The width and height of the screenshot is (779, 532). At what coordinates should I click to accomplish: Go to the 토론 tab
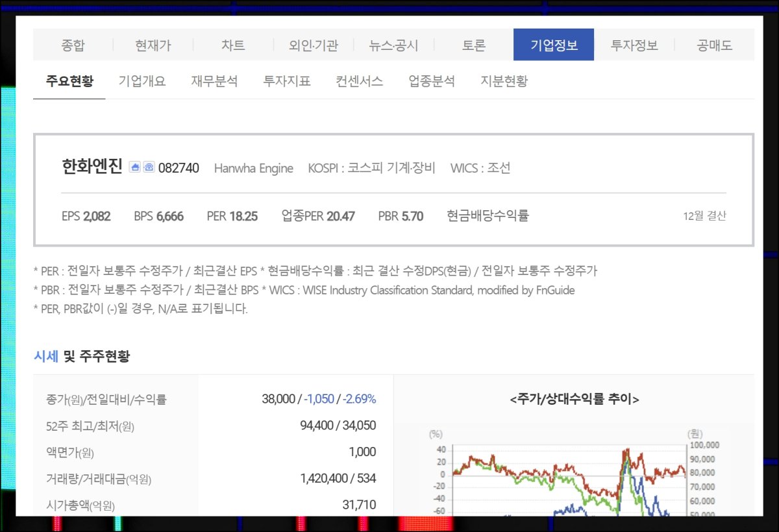pos(474,45)
